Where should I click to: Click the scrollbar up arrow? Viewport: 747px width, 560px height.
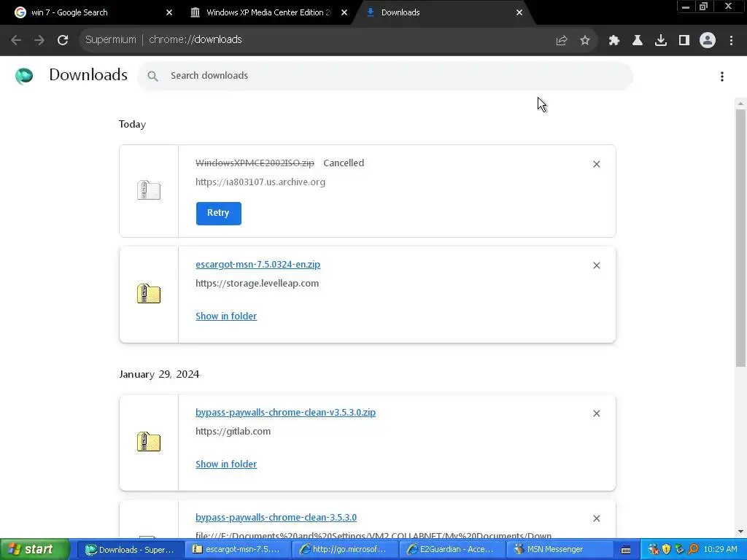740,104
